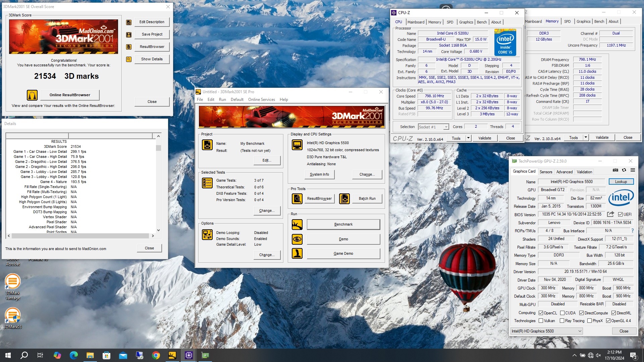
Task: Click the Selected Tests checklist icon
Action: coord(207,183)
